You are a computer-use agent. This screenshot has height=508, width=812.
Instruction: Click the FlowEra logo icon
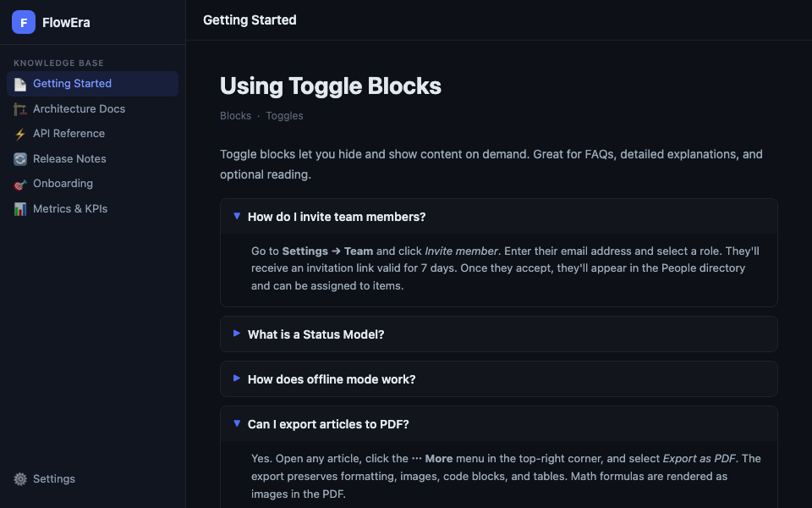click(24, 23)
